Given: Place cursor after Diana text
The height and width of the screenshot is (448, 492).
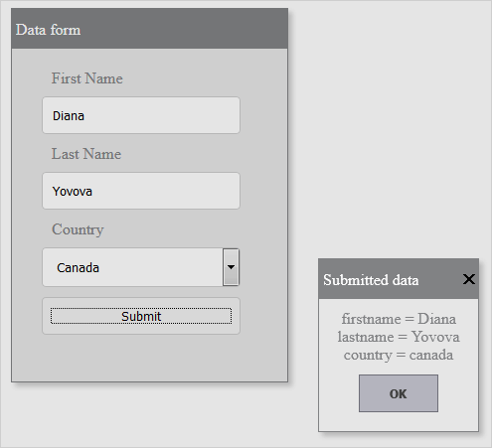Looking at the screenshot, I should tap(85, 116).
